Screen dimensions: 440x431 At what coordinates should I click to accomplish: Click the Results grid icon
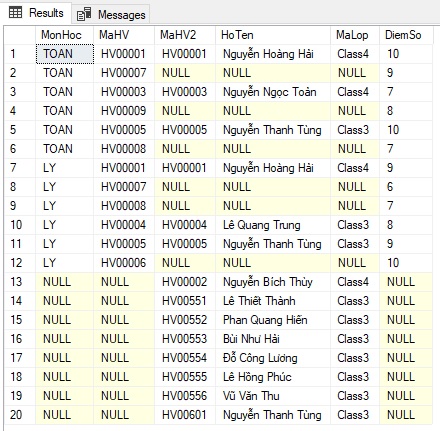coord(15,13)
